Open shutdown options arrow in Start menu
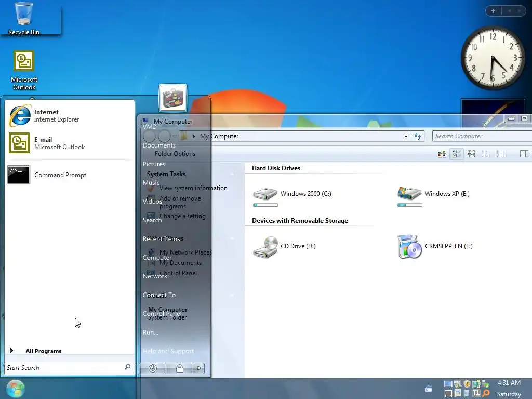The width and height of the screenshot is (532, 399). [199, 368]
